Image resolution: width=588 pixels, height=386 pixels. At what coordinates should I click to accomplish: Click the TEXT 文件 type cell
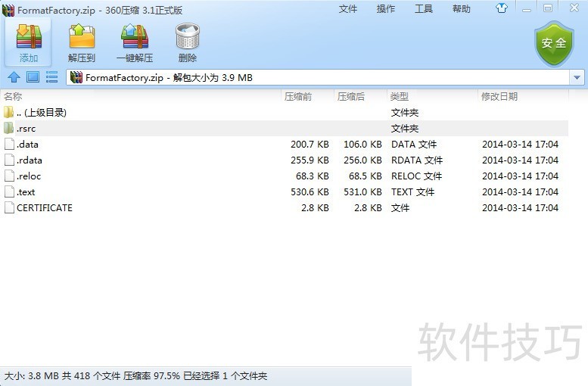coord(412,192)
